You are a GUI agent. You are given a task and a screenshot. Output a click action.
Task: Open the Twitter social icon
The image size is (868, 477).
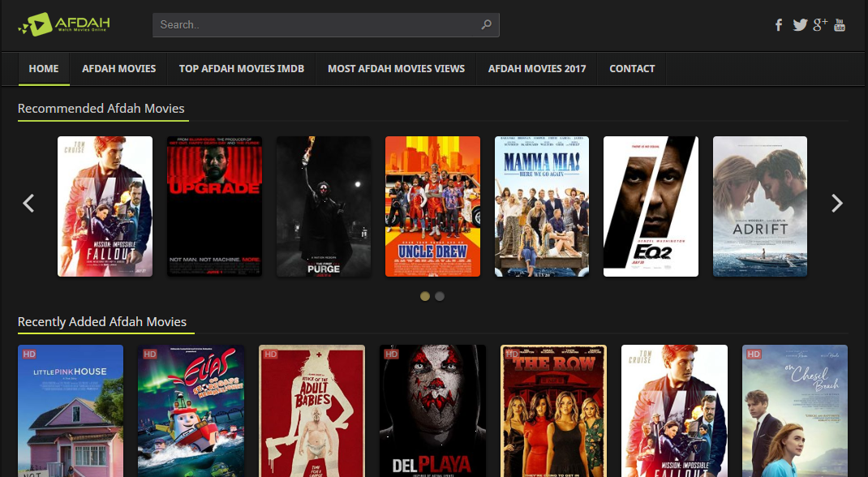point(800,25)
